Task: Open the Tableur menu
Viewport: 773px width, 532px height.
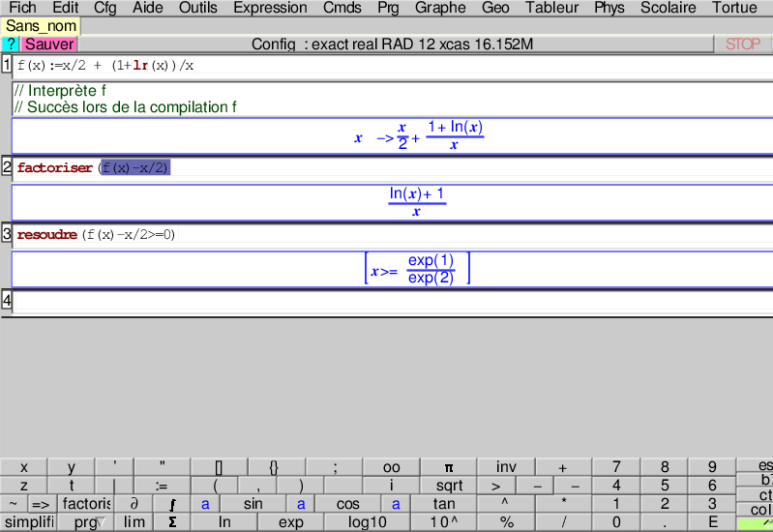Action: coord(551,8)
